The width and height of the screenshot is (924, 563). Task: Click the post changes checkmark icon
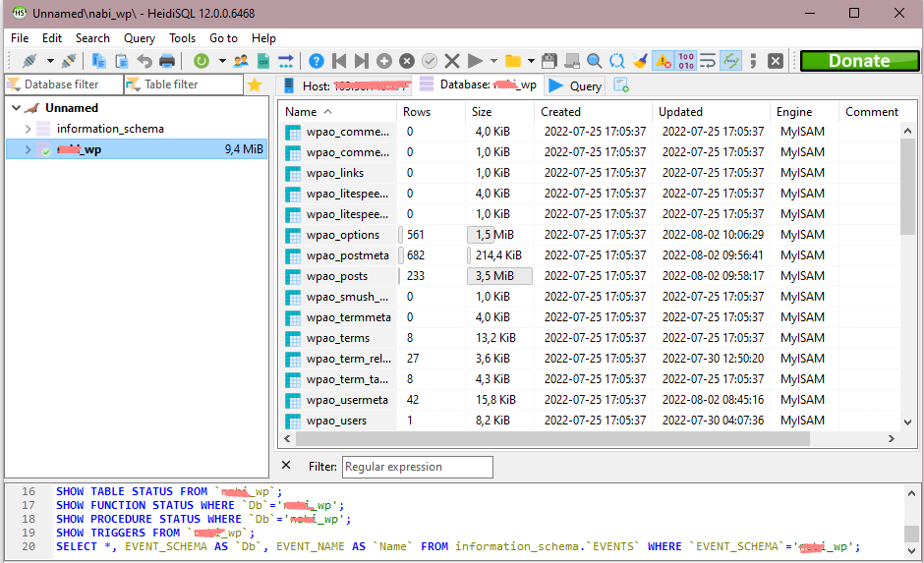[x=430, y=61]
